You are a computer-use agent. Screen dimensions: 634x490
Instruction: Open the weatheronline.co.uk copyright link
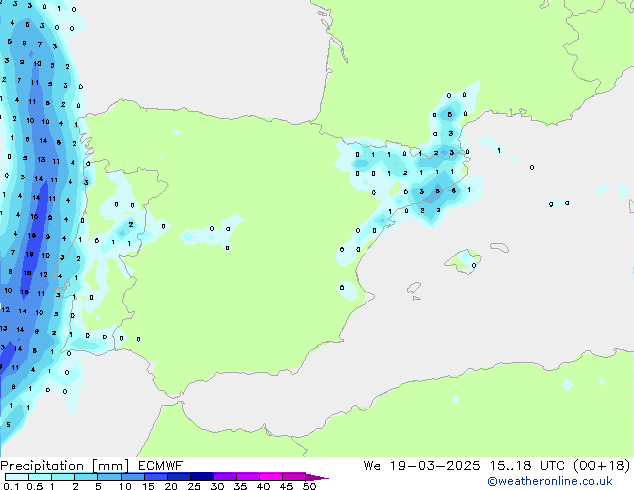549,481
